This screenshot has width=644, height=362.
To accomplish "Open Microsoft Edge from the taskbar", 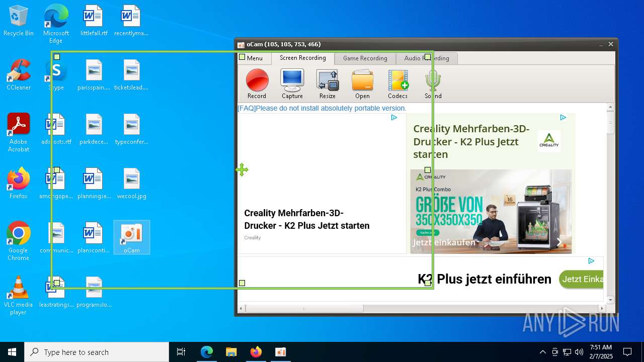I will coord(207,352).
